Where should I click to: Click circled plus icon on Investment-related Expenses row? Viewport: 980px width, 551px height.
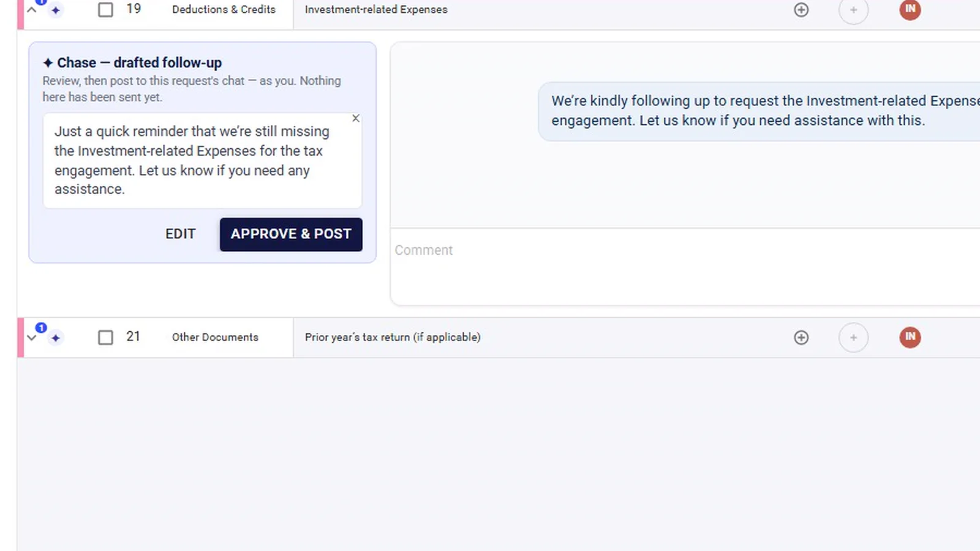pyautogui.click(x=801, y=10)
